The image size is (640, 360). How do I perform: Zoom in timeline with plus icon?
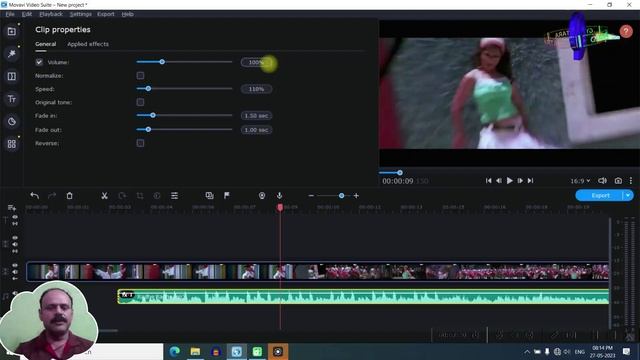[356, 196]
